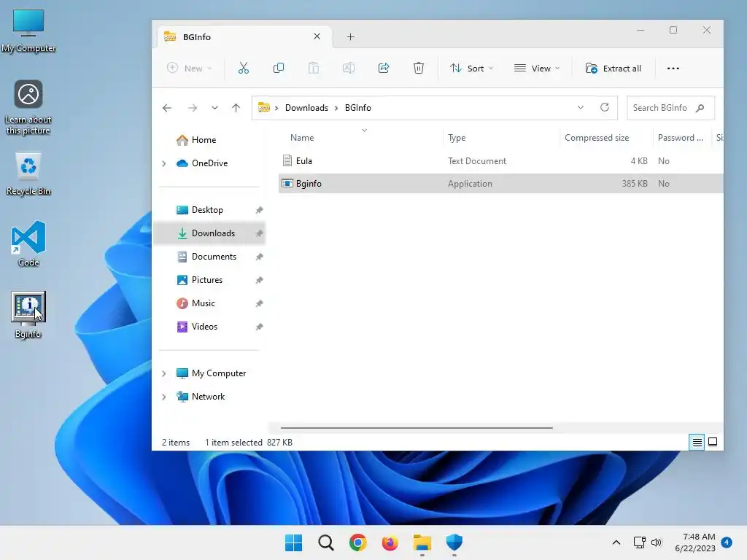The width and height of the screenshot is (747, 560).
Task: Sort by Compressed size column header
Action: click(x=597, y=138)
